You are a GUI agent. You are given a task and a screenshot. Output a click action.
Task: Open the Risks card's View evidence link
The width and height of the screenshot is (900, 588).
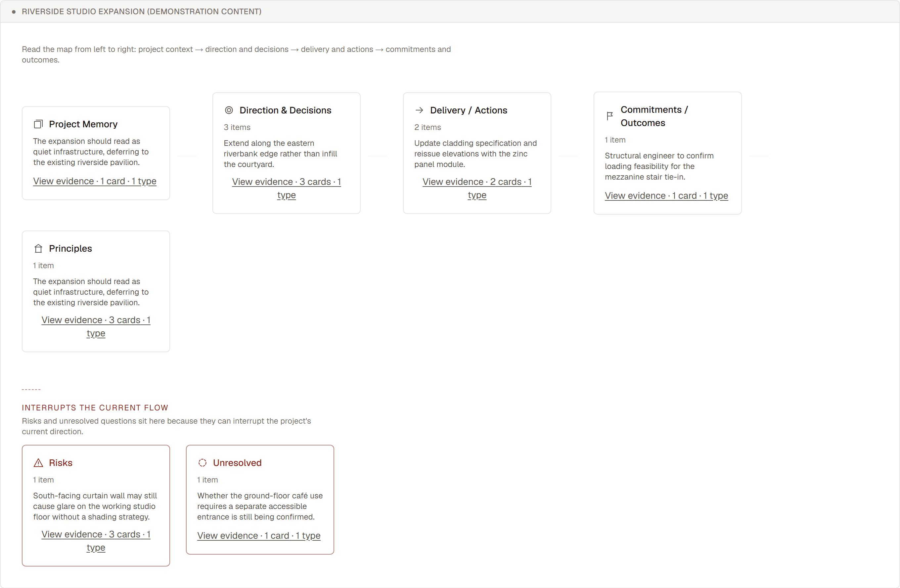pos(96,541)
